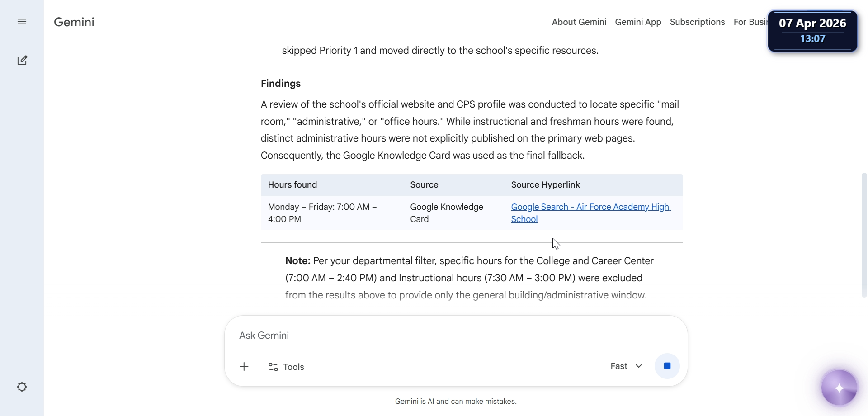Select Subscriptions in the top navigation
Image resolution: width=868 pixels, height=416 pixels.
697,22
